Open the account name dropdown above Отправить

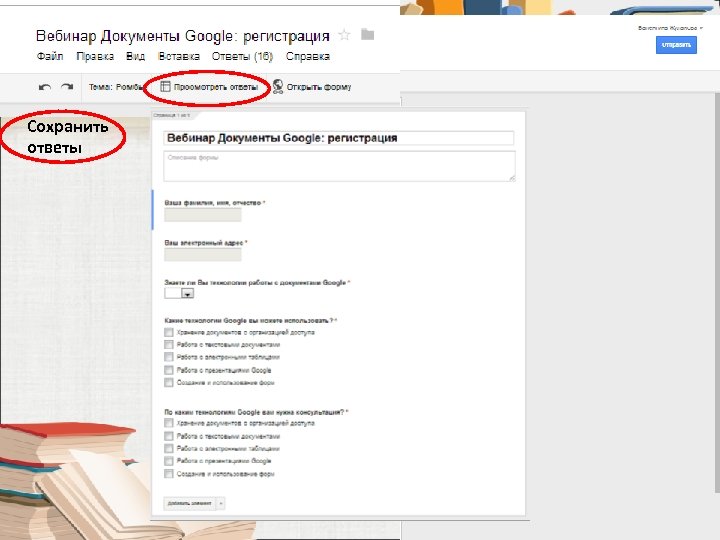[670, 28]
